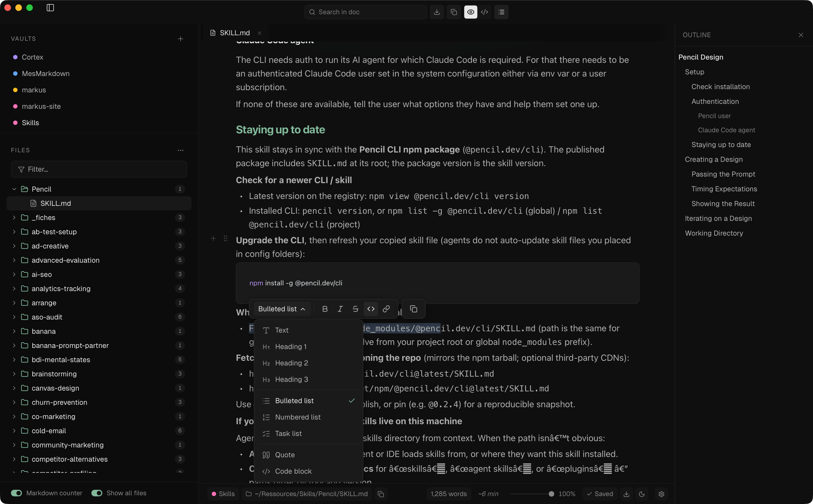Expand the analytics-tracking folder

[x=14, y=289]
